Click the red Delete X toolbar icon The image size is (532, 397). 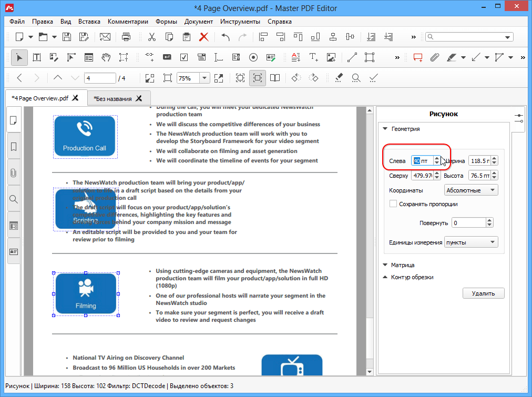tap(203, 37)
